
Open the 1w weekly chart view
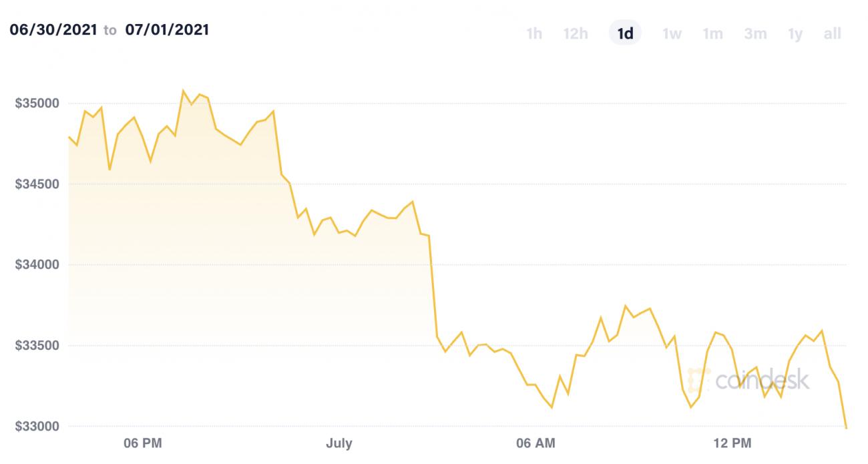tap(672, 33)
